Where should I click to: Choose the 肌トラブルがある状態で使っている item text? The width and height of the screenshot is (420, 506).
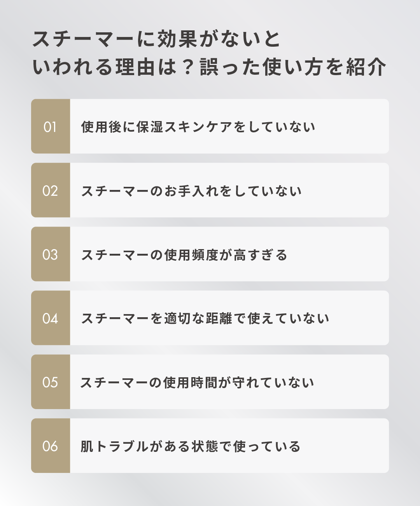coord(191,446)
